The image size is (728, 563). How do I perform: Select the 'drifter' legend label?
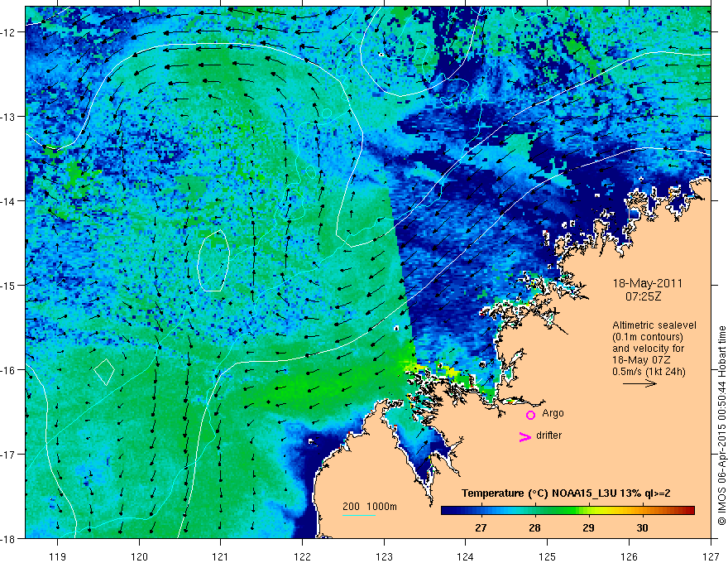point(548,435)
